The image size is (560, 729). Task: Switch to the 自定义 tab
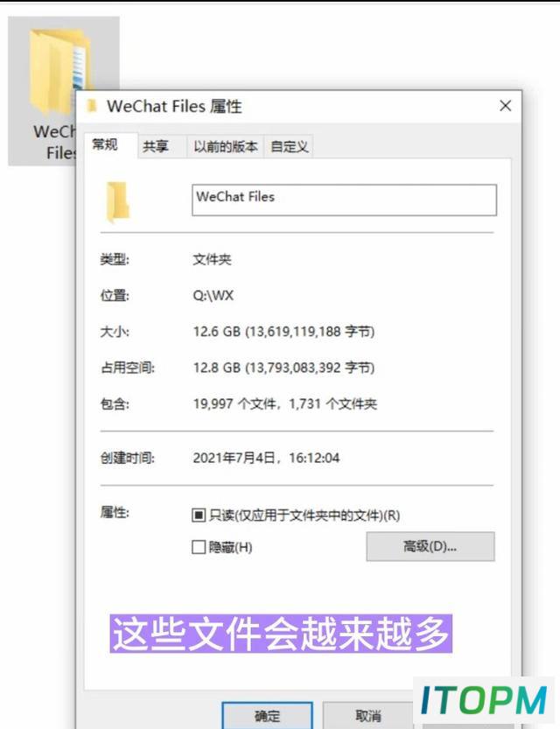point(289,146)
